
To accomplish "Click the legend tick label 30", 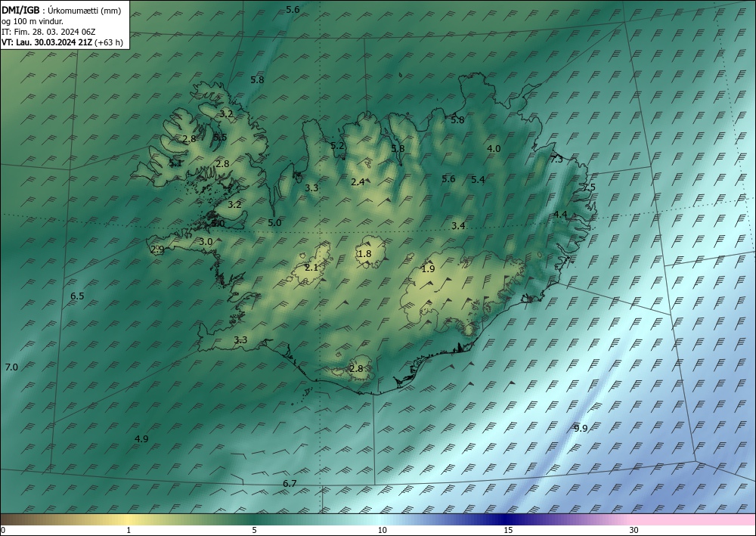I will pos(634,531).
